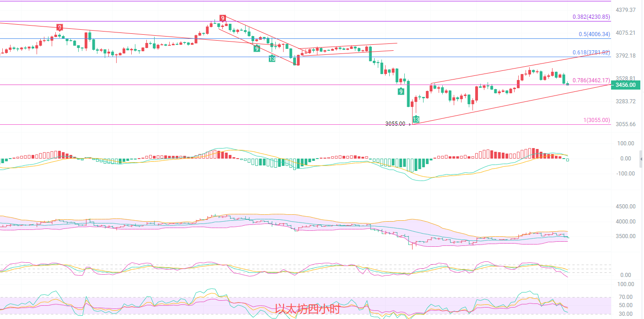Select the green 9 marker beside the large drop candle
Image resolution: width=644 pixels, height=319 pixels.
[x=401, y=91]
